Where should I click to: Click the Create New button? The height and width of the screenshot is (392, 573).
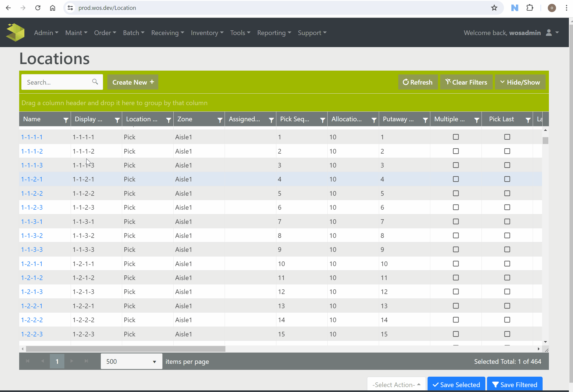click(133, 82)
